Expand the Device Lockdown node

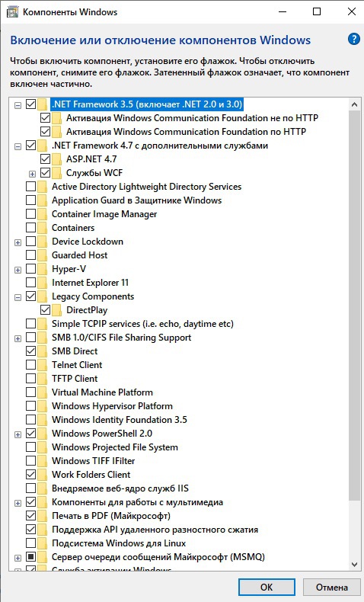click(18, 242)
